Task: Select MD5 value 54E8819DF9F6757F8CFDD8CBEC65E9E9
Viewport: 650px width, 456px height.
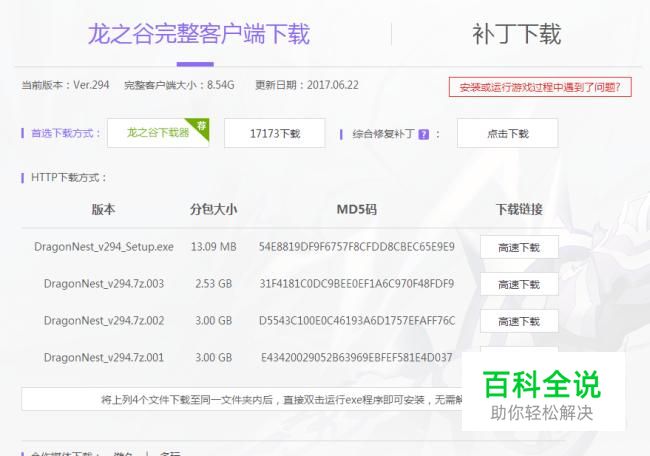Action: (357, 247)
